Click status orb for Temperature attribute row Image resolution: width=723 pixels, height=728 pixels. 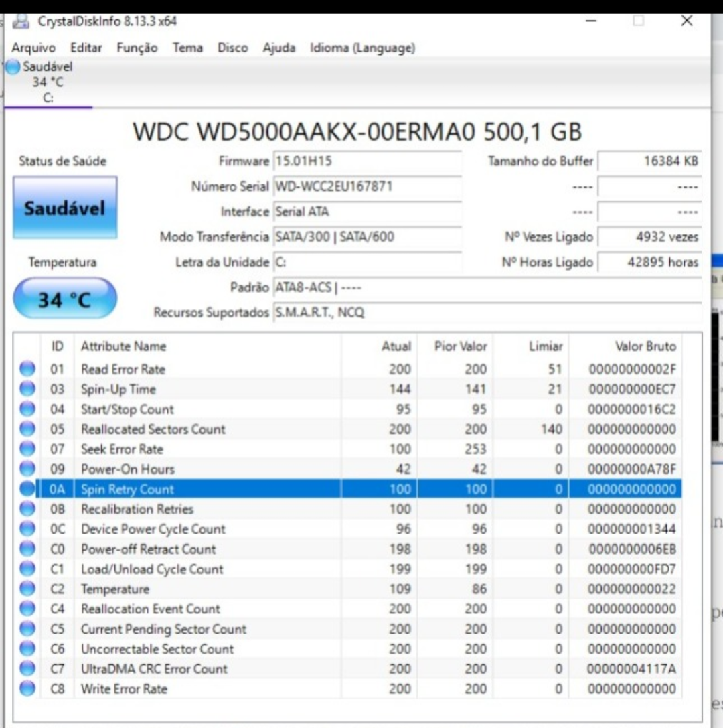pos(27,589)
